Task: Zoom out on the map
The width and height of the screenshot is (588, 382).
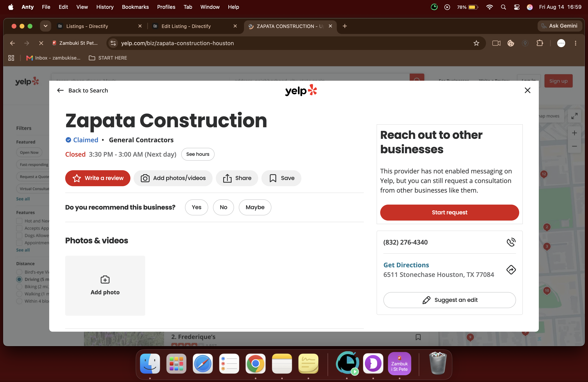Action: (x=574, y=146)
